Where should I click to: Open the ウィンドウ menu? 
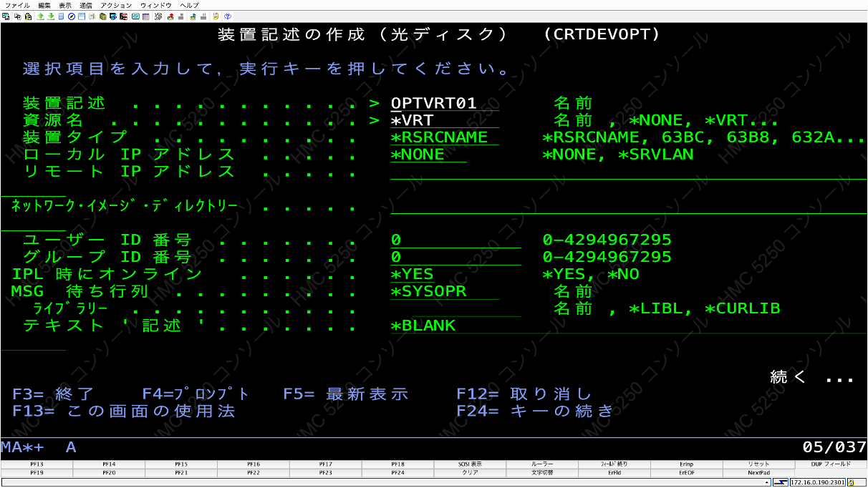(x=155, y=5)
